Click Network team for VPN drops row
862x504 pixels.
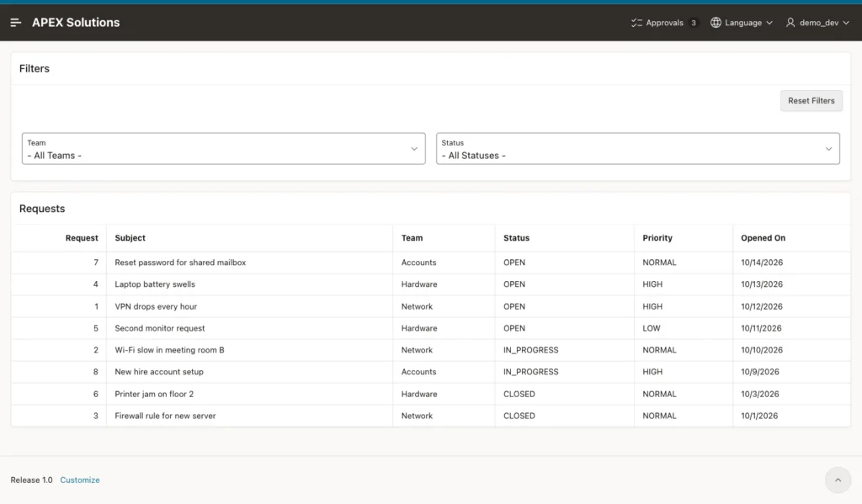pyautogui.click(x=417, y=306)
